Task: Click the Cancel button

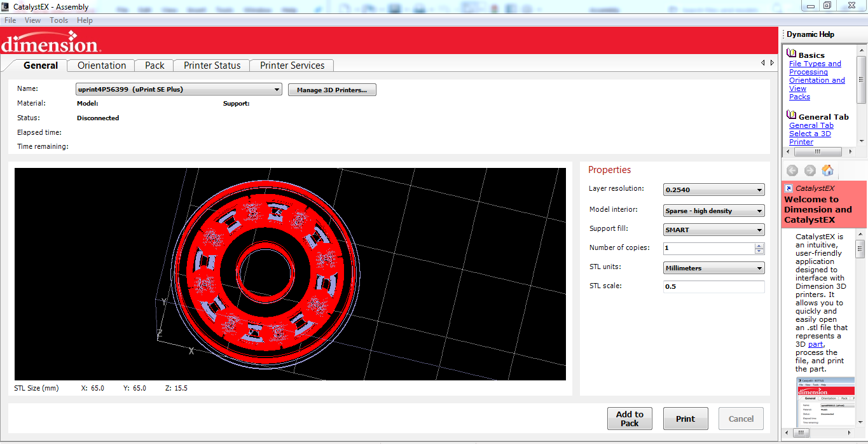Action: click(741, 419)
